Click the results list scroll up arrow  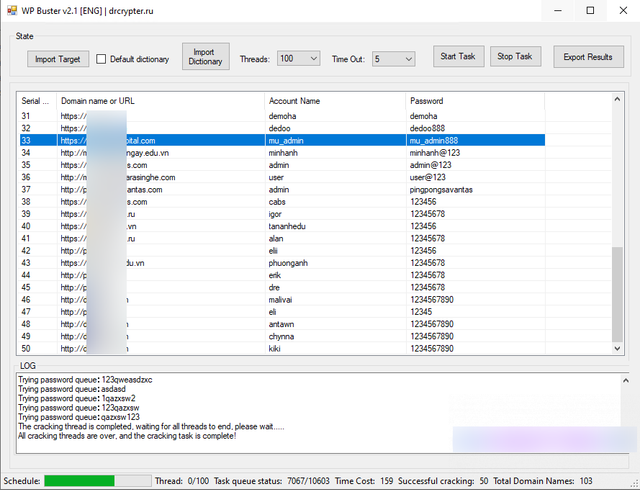[619, 100]
